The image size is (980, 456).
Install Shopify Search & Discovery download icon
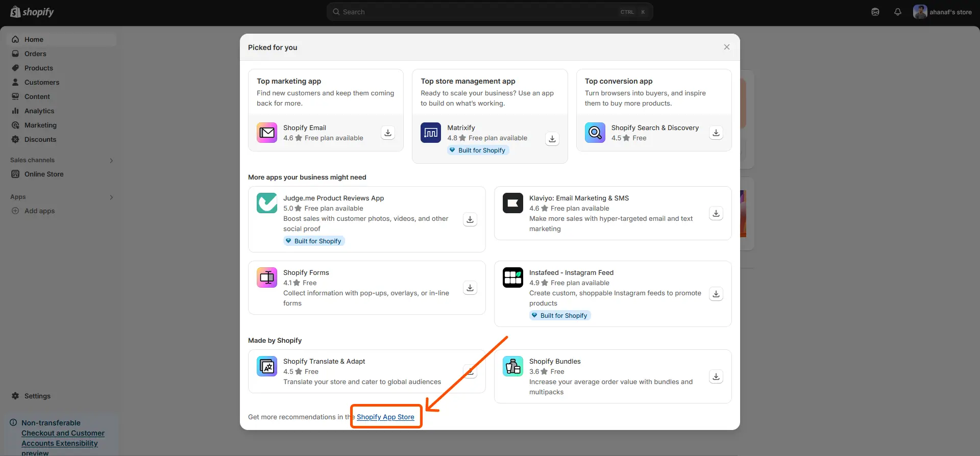[x=716, y=133]
